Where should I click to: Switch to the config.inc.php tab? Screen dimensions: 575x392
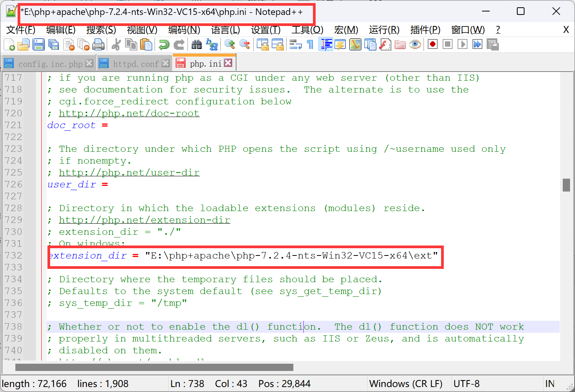click(48, 63)
